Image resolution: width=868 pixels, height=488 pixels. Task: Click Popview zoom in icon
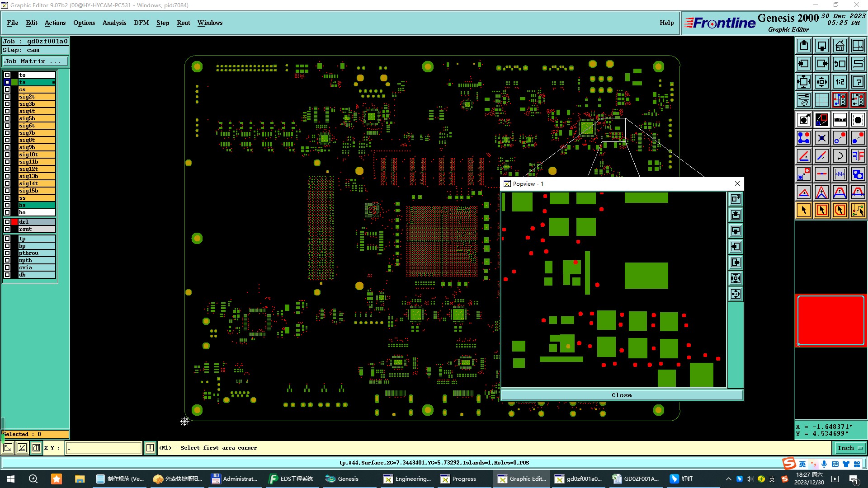736,278
